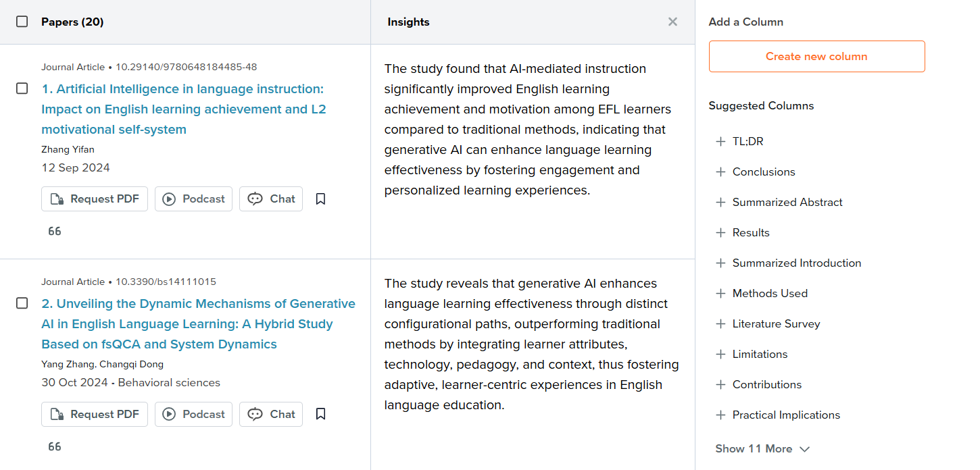
Task: Open Podcast for the first paper
Action: 193,199
